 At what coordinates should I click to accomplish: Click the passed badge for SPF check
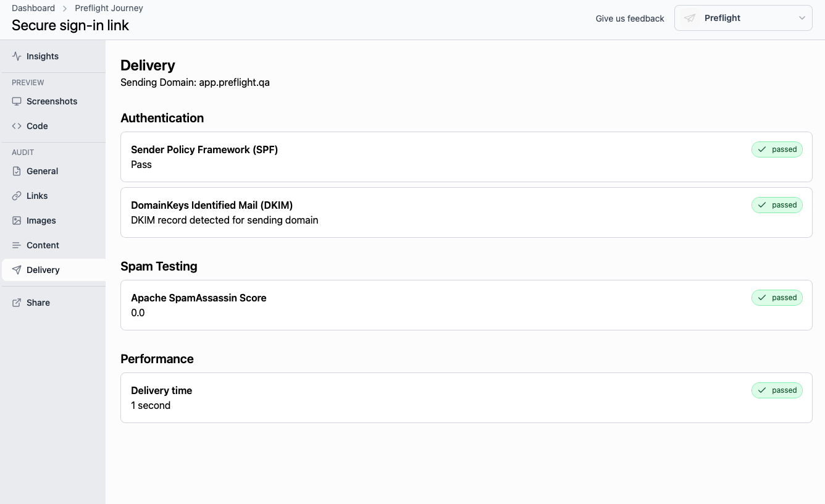click(777, 149)
